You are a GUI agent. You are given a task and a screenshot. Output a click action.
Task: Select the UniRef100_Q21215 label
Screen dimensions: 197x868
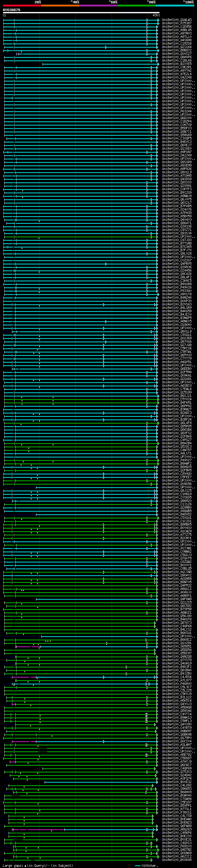[x=177, y=603]
